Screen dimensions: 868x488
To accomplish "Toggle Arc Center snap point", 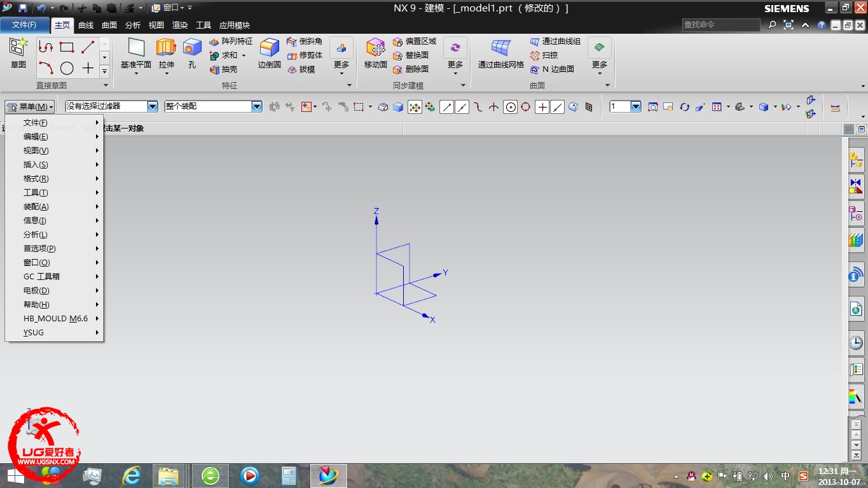I will [x=510, y=107].
